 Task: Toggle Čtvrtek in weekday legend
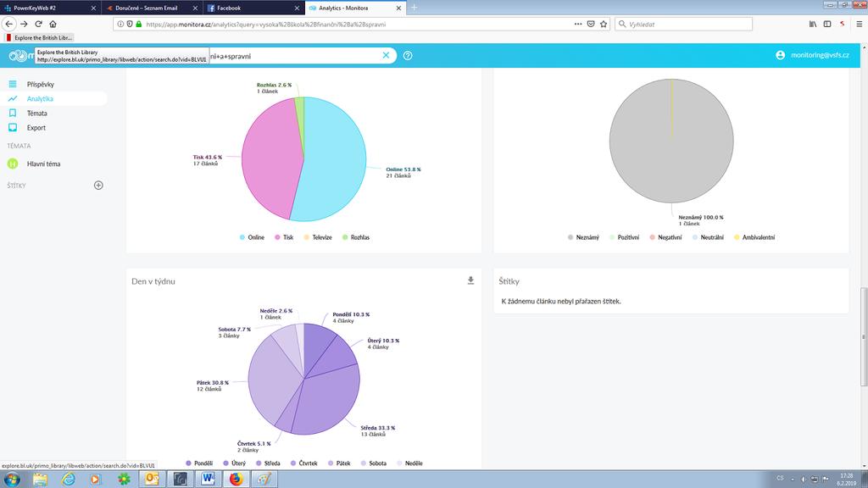point(304,463)
